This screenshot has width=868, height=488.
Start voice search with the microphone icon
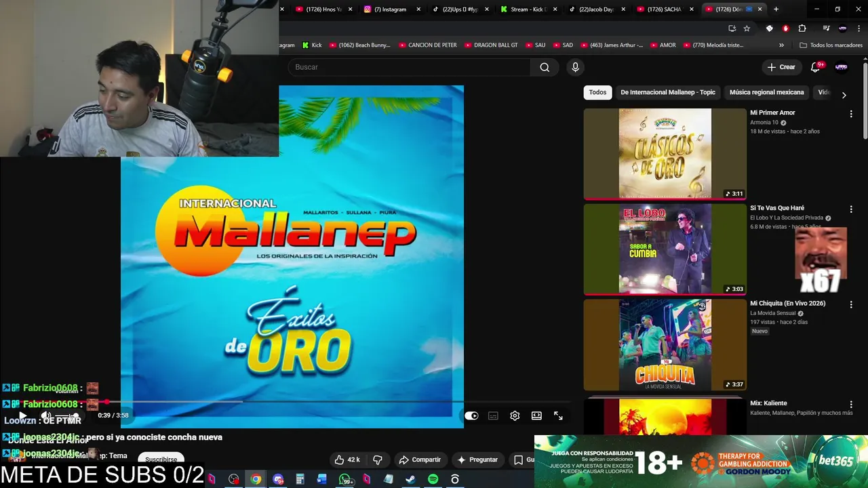[x=575, y=67]
